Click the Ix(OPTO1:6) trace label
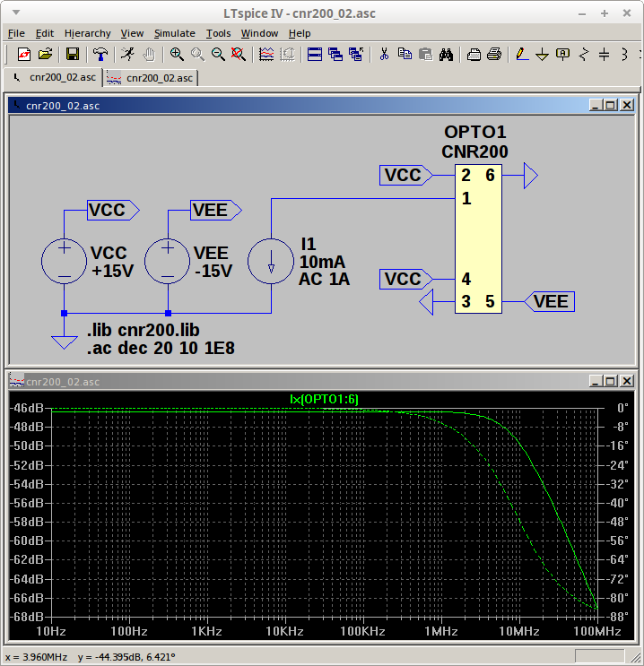 [x=324, y=399]
